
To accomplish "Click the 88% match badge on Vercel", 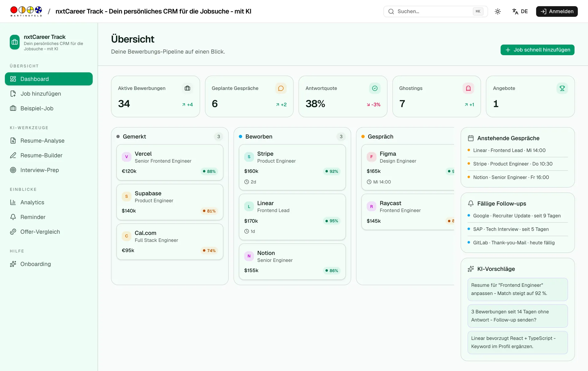I will click(209, 171).
